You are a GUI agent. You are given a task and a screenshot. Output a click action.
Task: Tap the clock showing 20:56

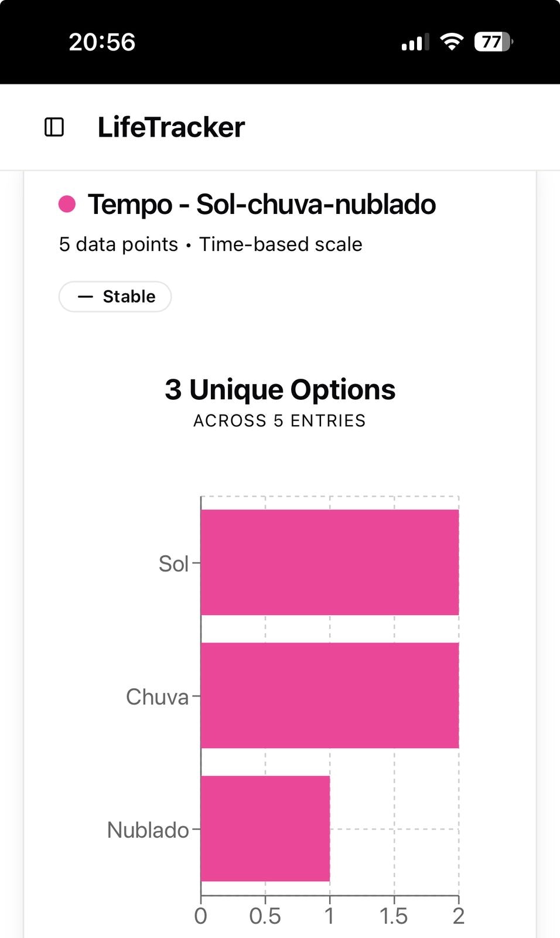[102, 42]
